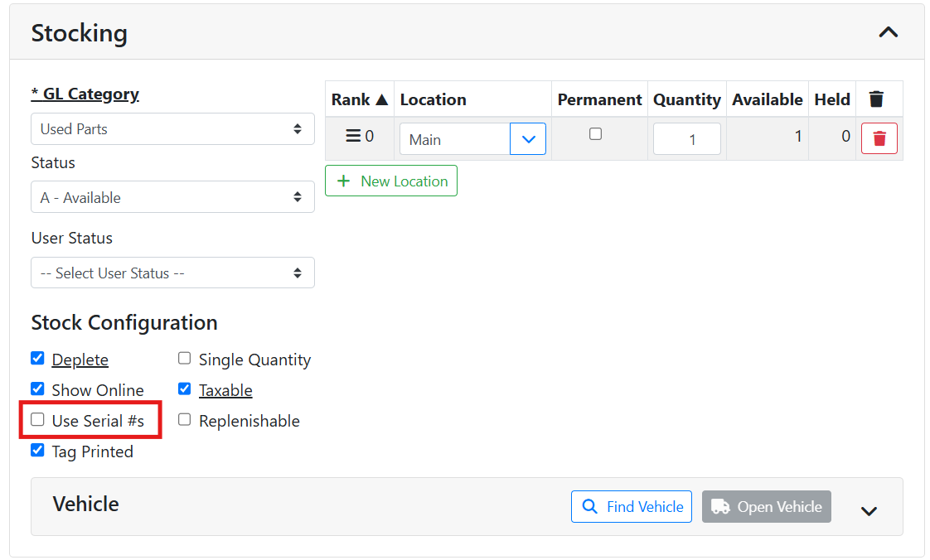Open the Status dropdown showing A - Available

click(x=172, y=197)
